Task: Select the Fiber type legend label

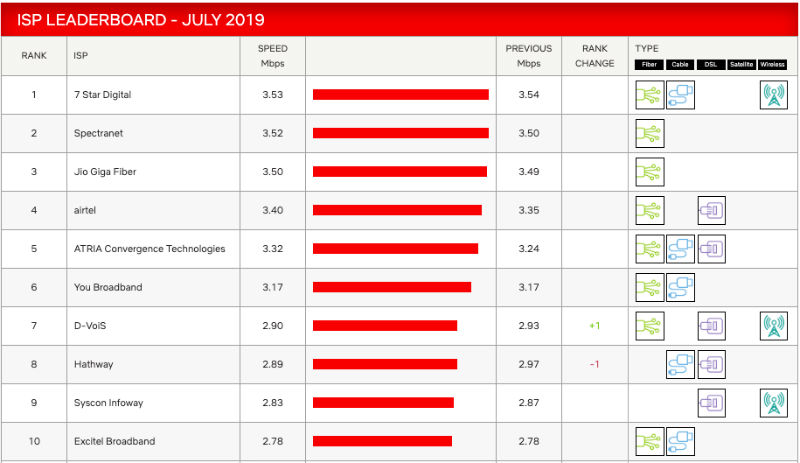Action: click(x=649, y=64)
